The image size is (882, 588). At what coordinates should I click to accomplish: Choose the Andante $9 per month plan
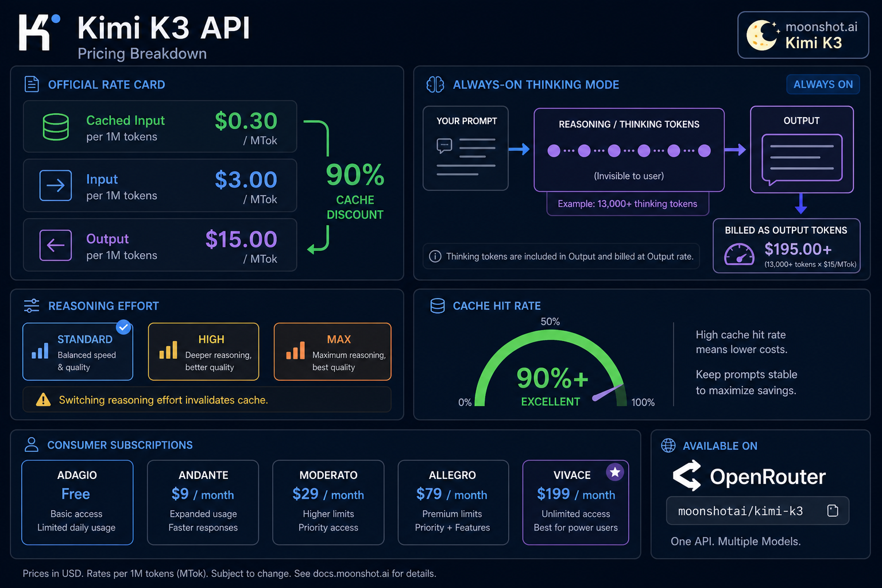pyautogui.click(x=203, y=502)
